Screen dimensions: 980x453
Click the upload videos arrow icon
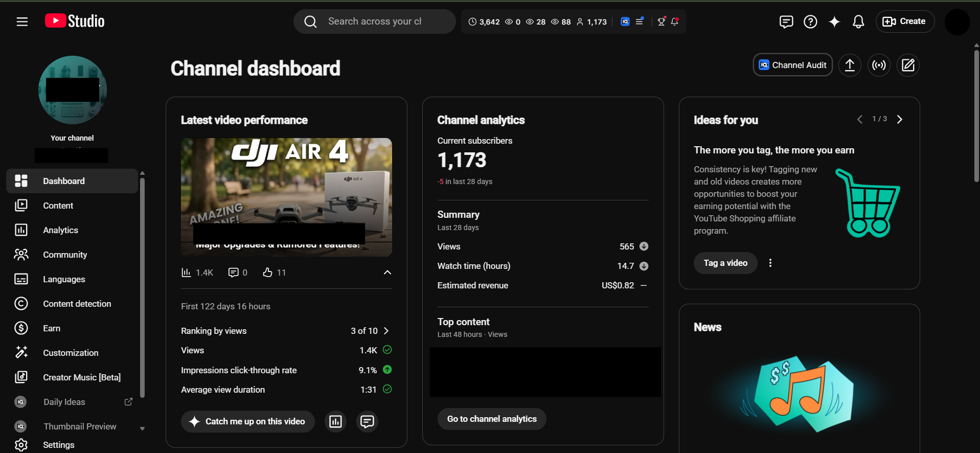point(850,65)
